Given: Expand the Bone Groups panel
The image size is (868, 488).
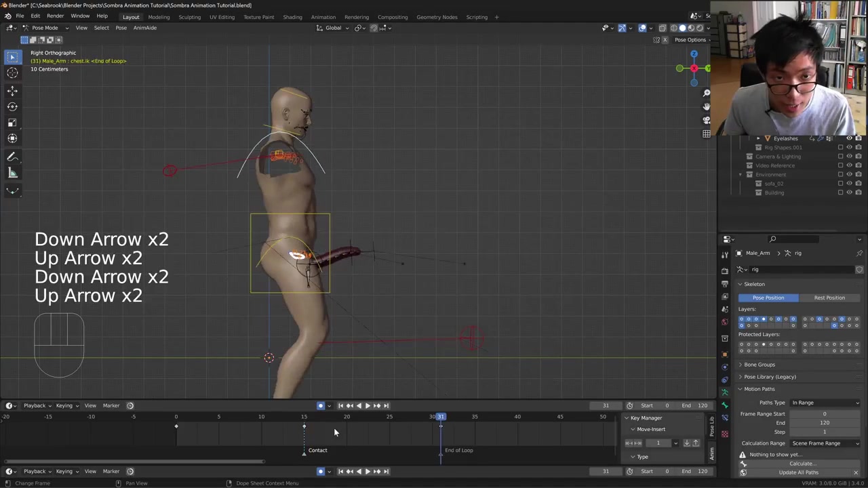Looking at the screenshot, I should (759, 365).
